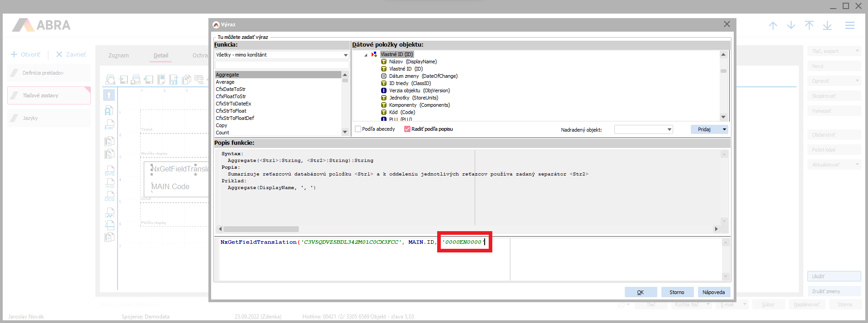The width and height of the screenshot is (868, 323).
Task: Select CfxStrToFloat in the function list
Action: [x=231, y=111]
